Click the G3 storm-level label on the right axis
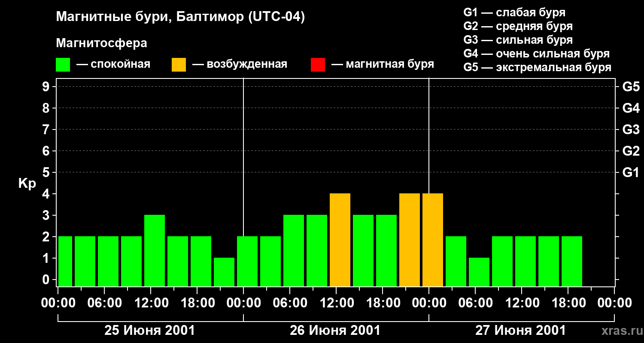This screenshot has width=644, height=343. (x=631, y=129)
